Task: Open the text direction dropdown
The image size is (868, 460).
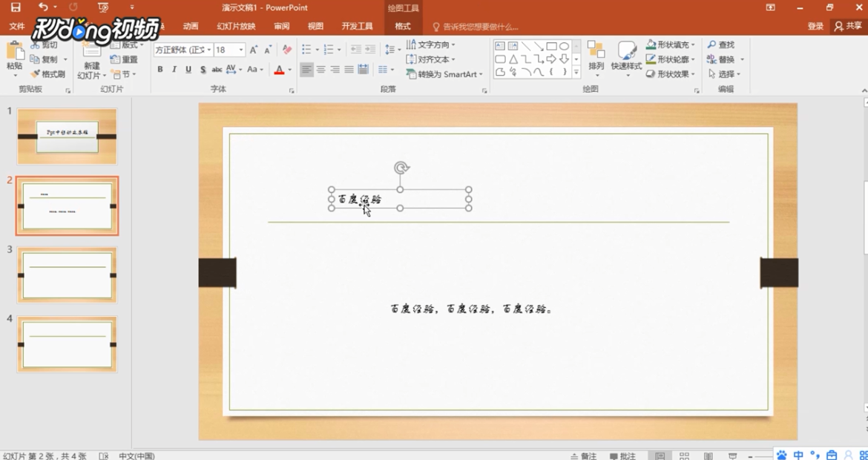Action: (431, 45)
